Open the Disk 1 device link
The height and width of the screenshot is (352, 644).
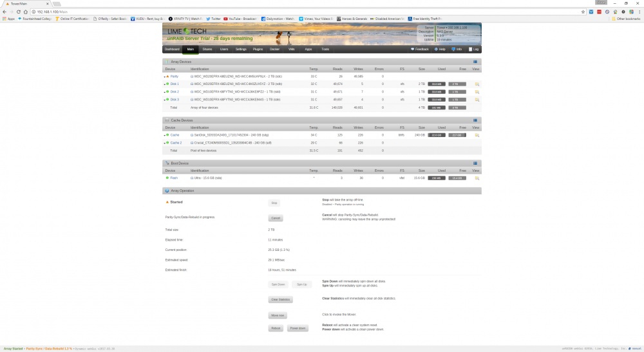tap(175, 84)
